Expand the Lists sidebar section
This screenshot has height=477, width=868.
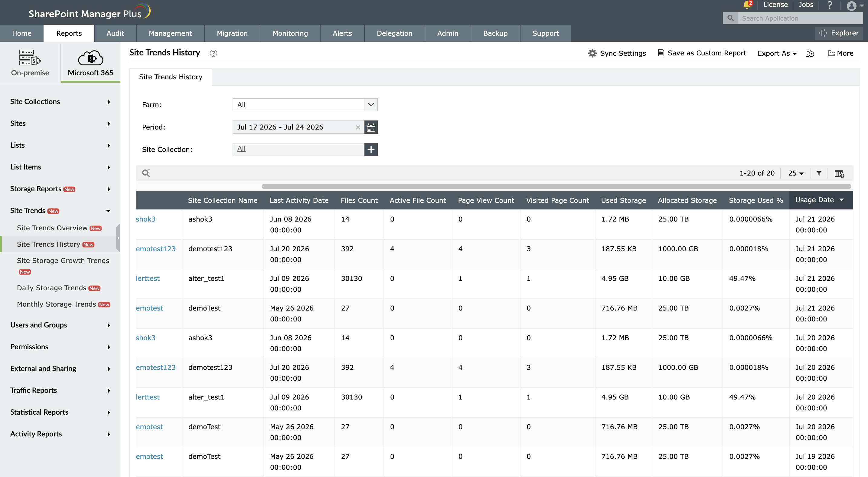point(60,145)
